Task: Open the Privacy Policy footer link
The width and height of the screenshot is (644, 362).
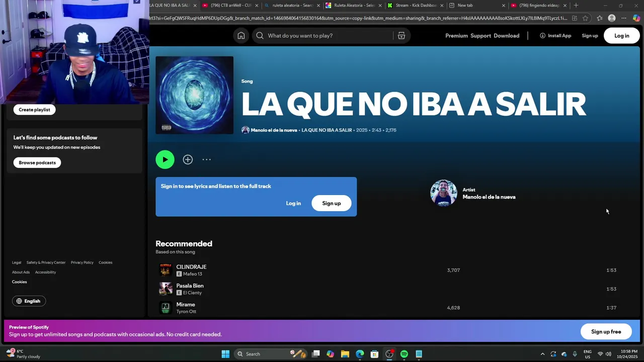Action: coord(82,262)
